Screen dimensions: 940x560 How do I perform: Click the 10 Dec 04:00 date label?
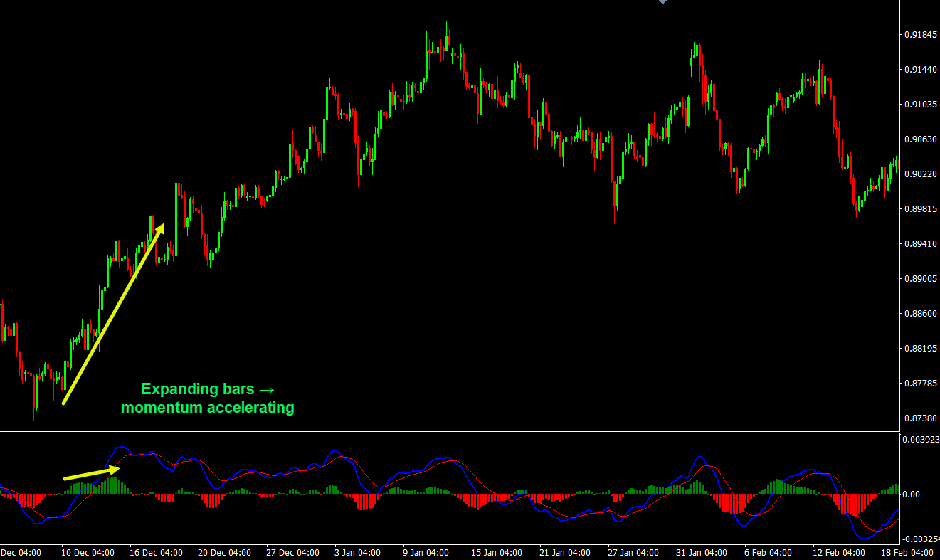[x=88, y=552]
